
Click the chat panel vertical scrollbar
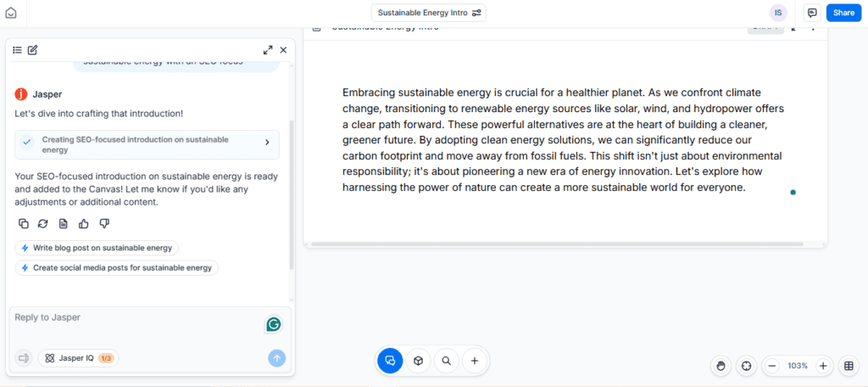[292, 194]
